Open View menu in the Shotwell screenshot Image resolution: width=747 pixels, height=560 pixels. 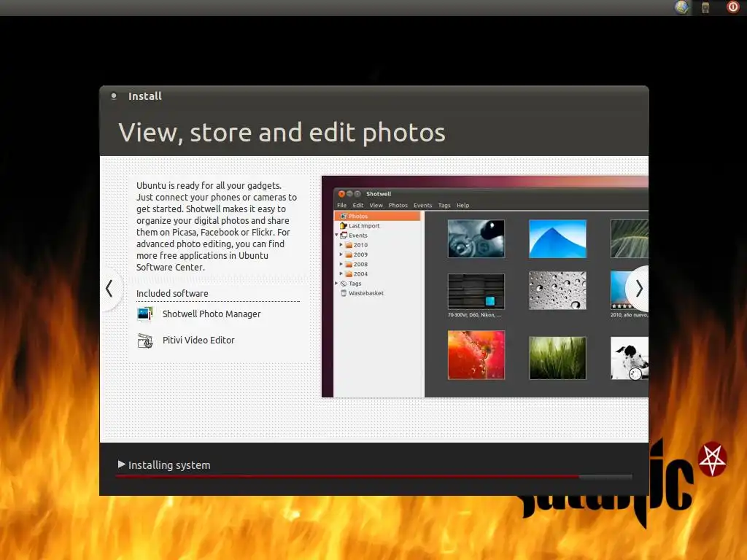point(376,205)
